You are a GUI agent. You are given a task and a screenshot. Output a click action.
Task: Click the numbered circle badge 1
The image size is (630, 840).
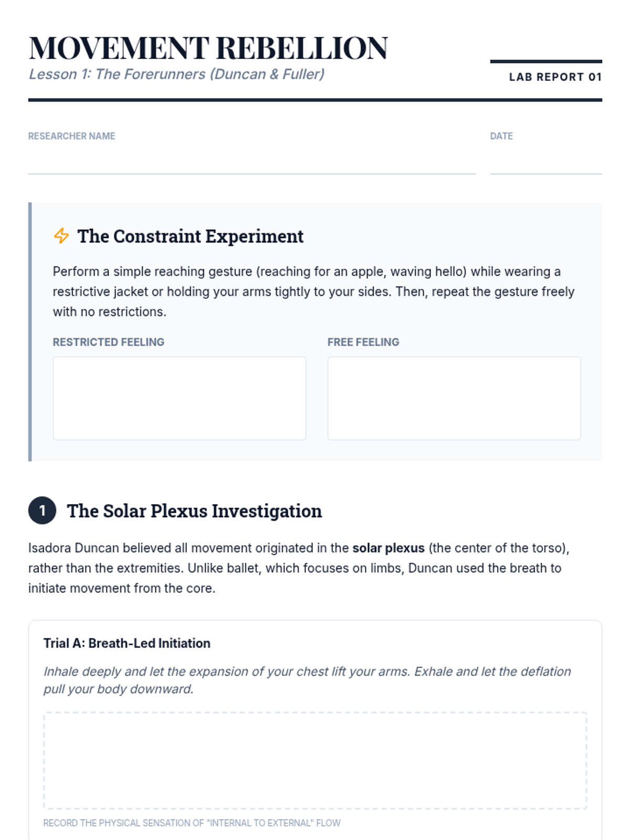tap(42, 510)
